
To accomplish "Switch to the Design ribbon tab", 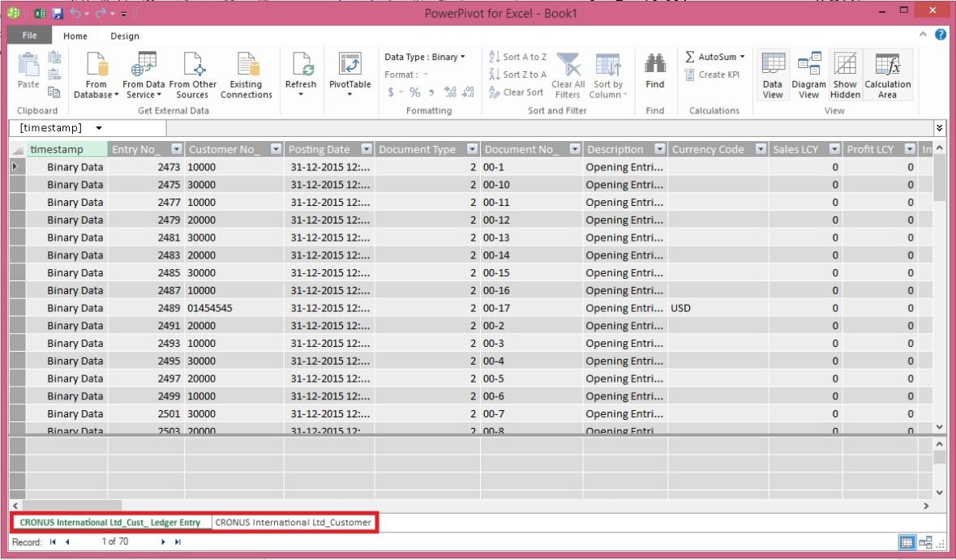I will tap(124, 36).
